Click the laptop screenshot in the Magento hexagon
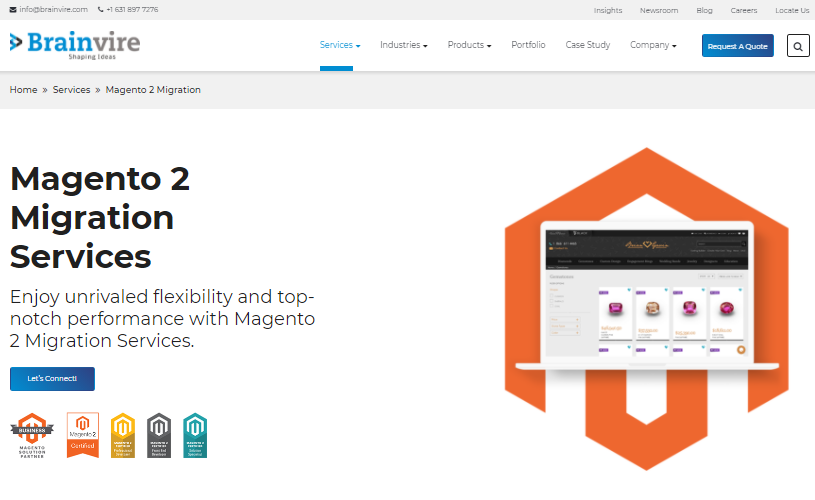815x500 pixels. pos(645,290)
